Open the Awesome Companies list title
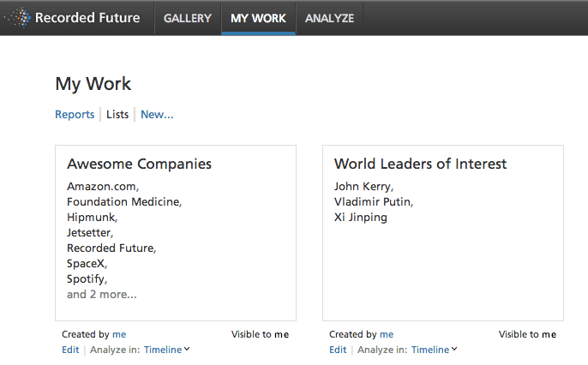This screenshot has height=365, width=588. tap(139, 164)
